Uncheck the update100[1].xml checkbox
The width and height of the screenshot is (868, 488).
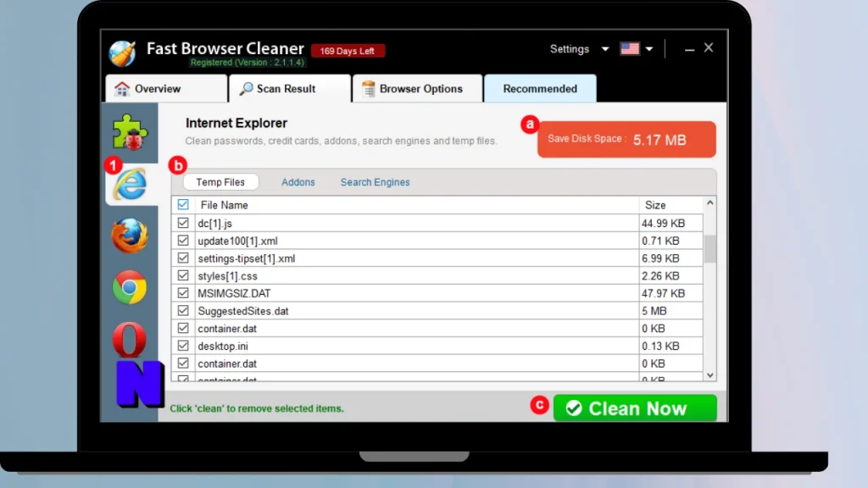(183, 241)
